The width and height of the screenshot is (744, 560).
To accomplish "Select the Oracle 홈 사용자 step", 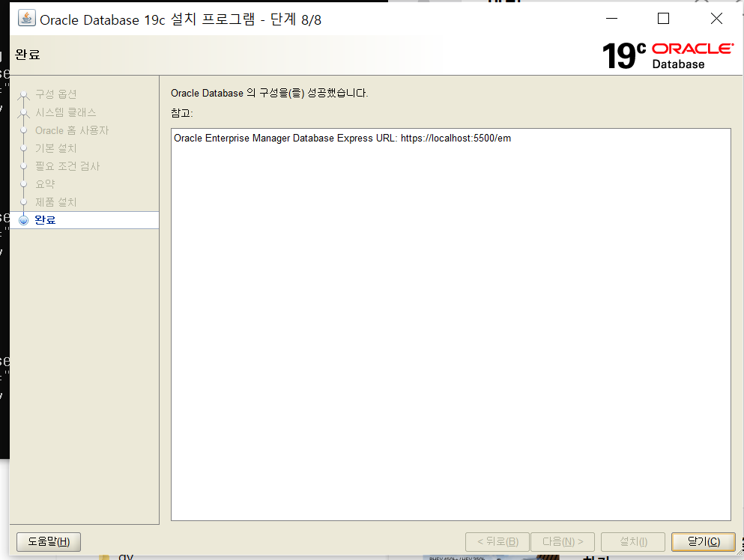I will [72, 130].
